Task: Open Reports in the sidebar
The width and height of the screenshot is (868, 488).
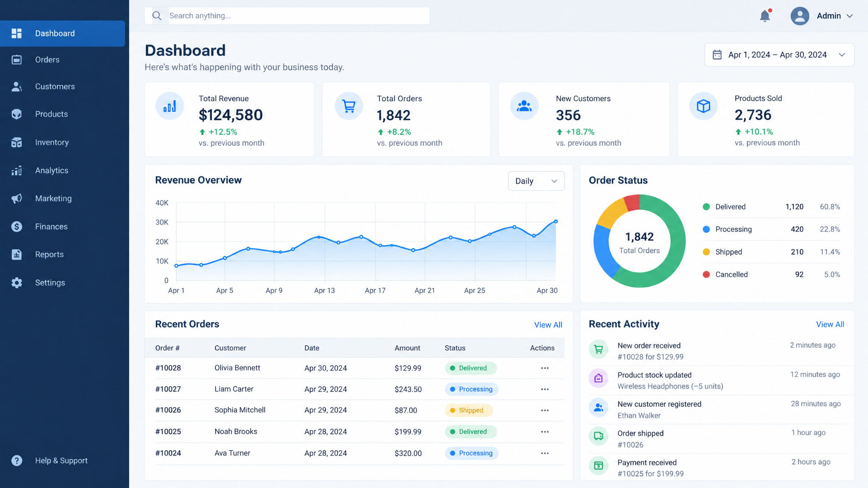Action: tap(63, 254)
